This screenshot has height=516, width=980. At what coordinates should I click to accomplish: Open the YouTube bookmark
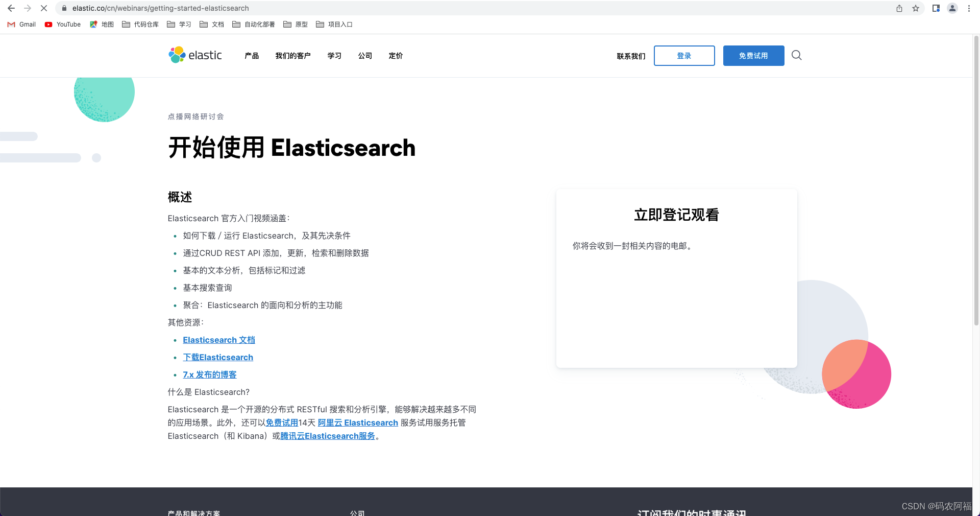coord(63,25)
